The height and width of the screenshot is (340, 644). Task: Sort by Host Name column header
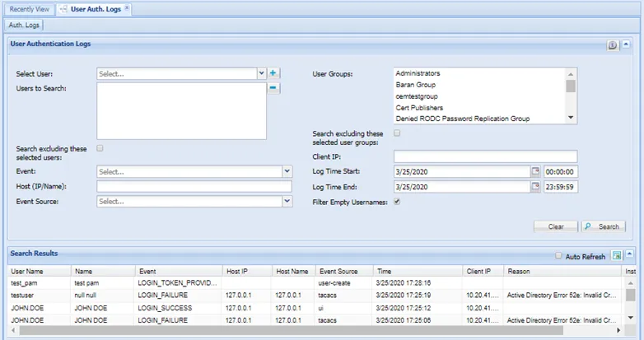(294, 271)
